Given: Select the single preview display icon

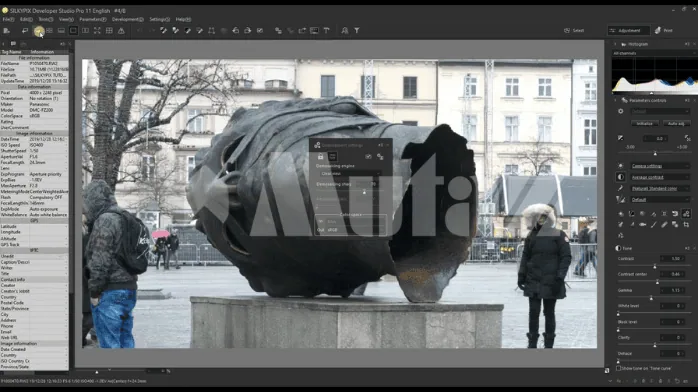Looking at the screenshot, I should (x=73, y=31).
